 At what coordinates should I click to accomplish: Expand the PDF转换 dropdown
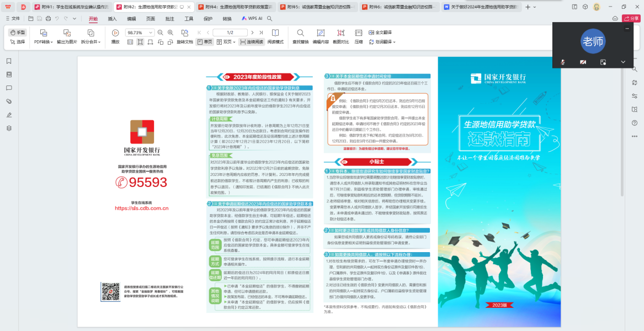[x=44, y=42]
